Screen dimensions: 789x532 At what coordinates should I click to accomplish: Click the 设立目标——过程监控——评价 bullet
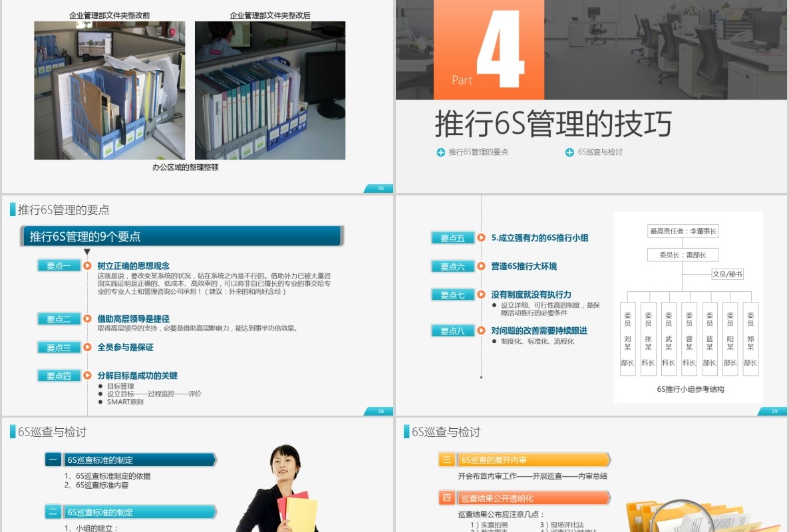tap(154, 394)
